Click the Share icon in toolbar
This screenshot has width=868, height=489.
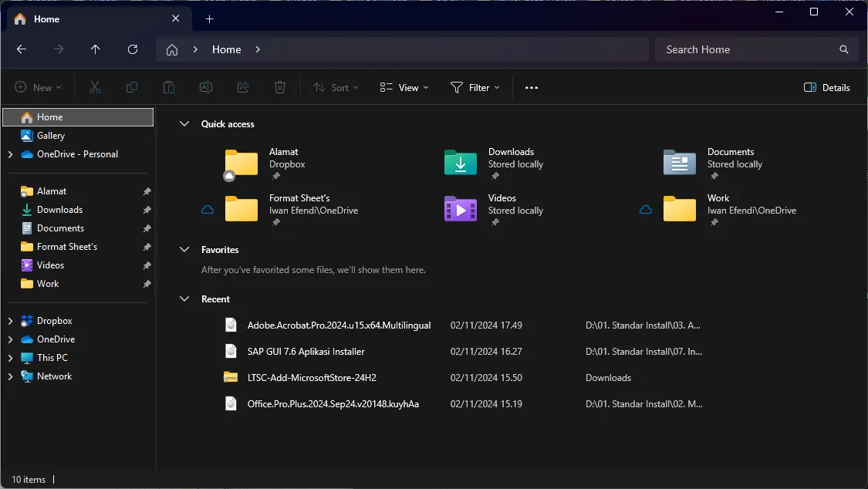[243, 88]
